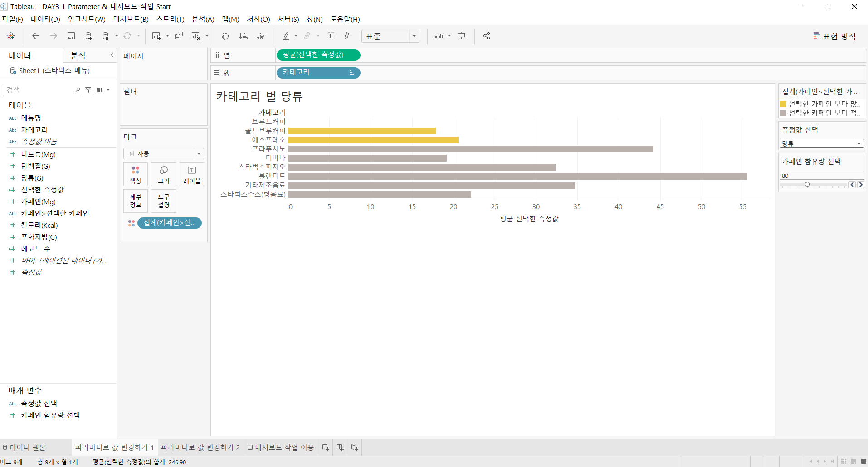Click the yellow legend swatch
This screenshot has height=467, width=868.
[783, 104]
